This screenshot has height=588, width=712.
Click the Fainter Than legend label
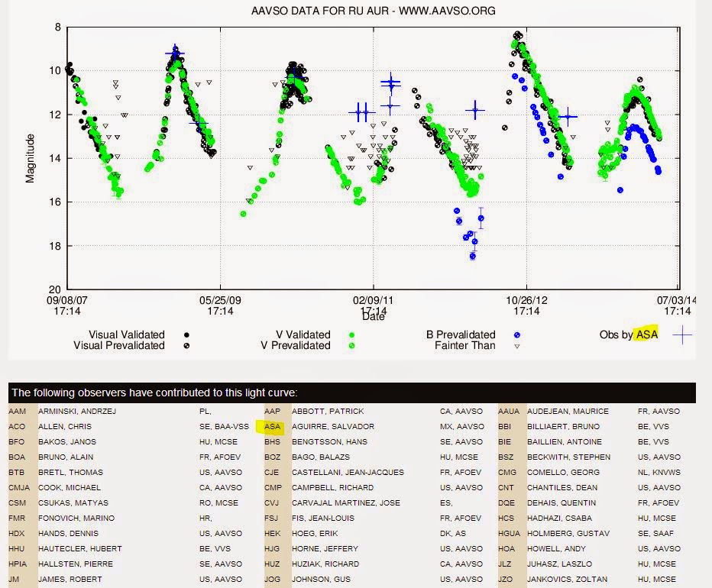[x=465, y=345]
